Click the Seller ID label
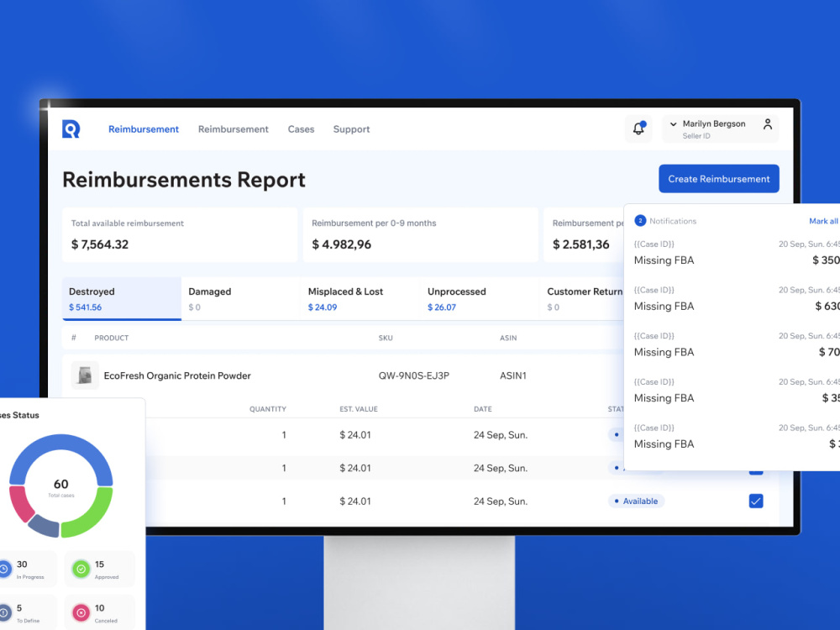This screenshot has width=840, height=630. (x=696, y=136)
